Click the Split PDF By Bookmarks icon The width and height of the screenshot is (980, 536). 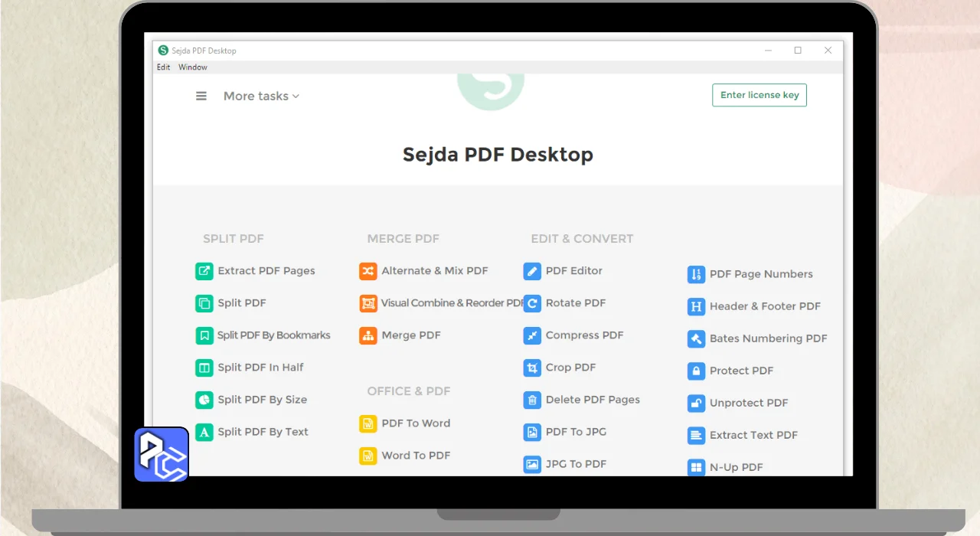204,335
